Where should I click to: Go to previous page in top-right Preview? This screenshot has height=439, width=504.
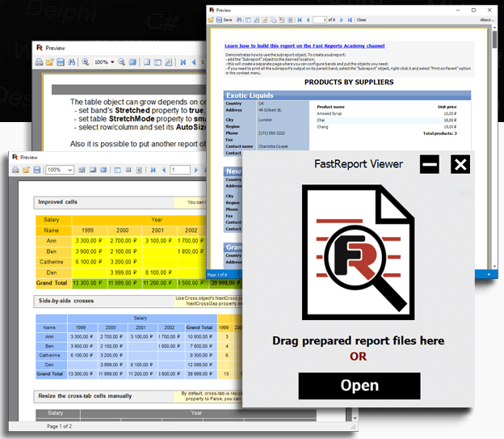308,20
